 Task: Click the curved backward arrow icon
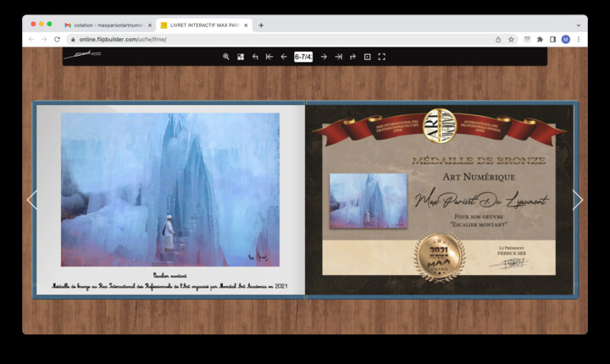(255, 57)
